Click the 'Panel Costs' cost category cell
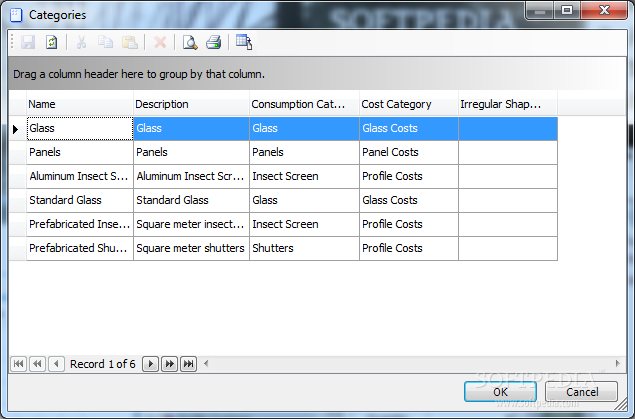The width and height of the screenshot is (635, 419). click(409, 152)
